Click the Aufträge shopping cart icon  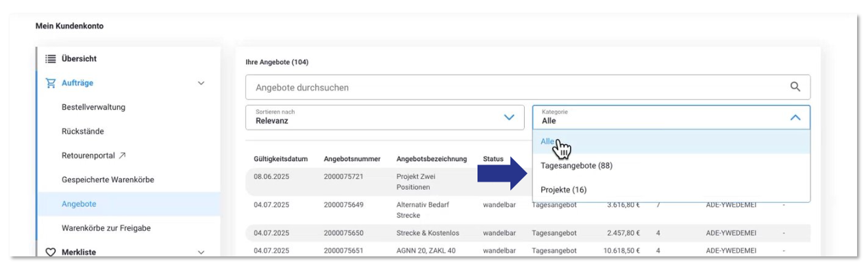[x=50, y=83]
